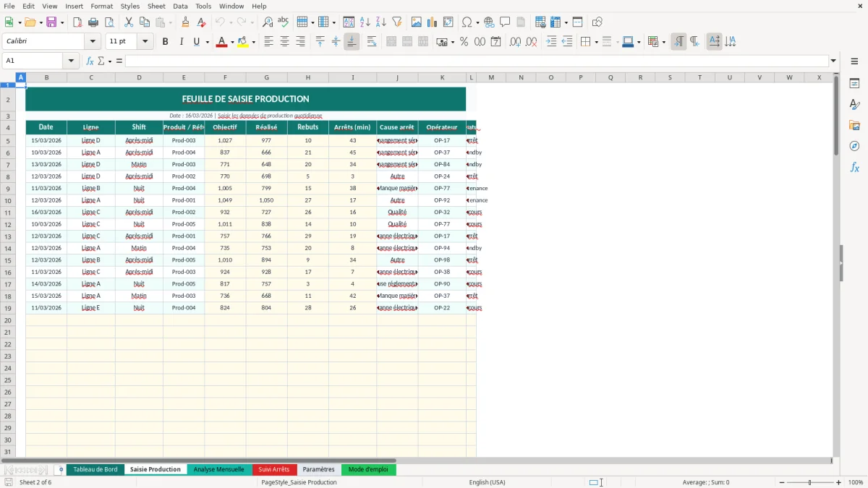Open the Mode d'emploi sheet tab
Viewport: 868px width, 488px height.
click(368, 469)
